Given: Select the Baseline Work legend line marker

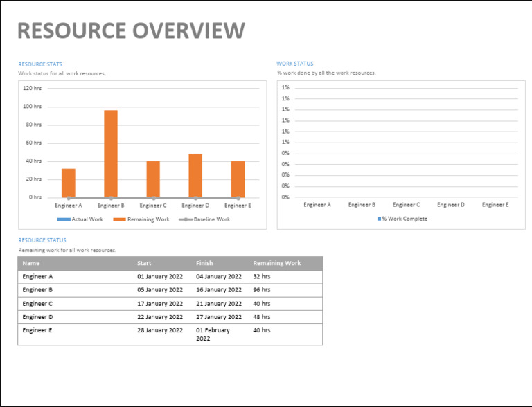Looking at the screenshot, I should tap(185, 219).
